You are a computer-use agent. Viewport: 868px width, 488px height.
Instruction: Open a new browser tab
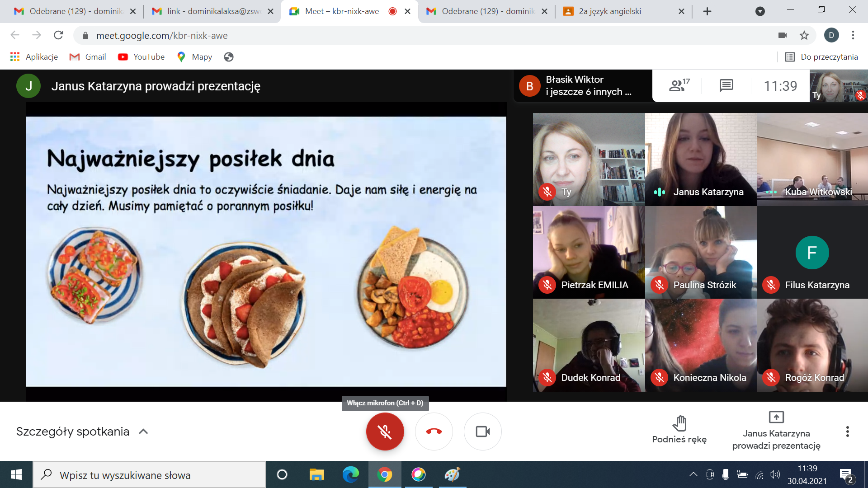coord(708,11)
